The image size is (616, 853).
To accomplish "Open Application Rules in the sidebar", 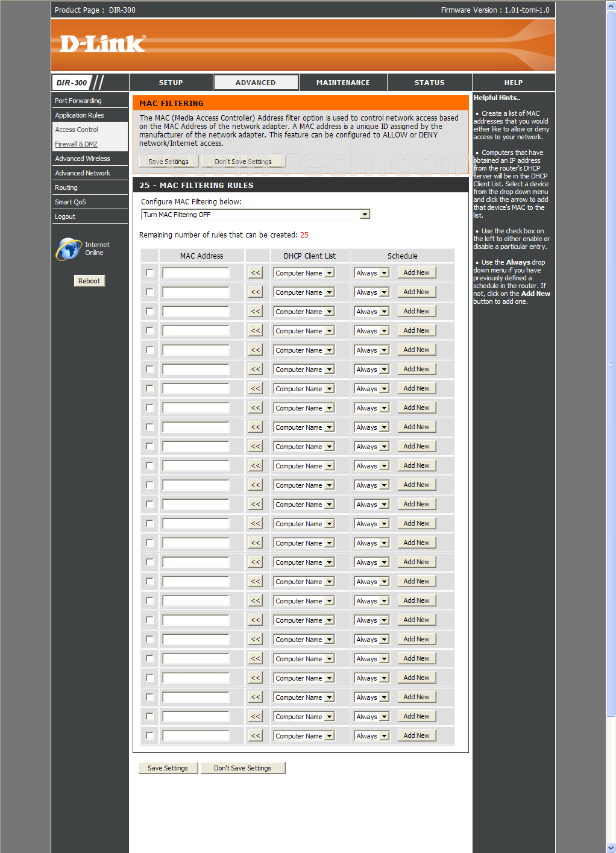I will coord(80,115).
